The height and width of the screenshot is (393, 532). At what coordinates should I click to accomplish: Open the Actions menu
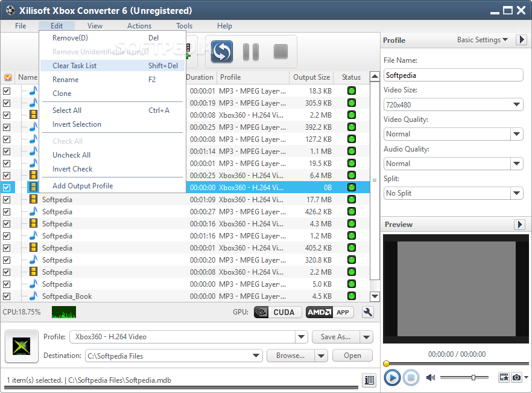coord(139,26)
